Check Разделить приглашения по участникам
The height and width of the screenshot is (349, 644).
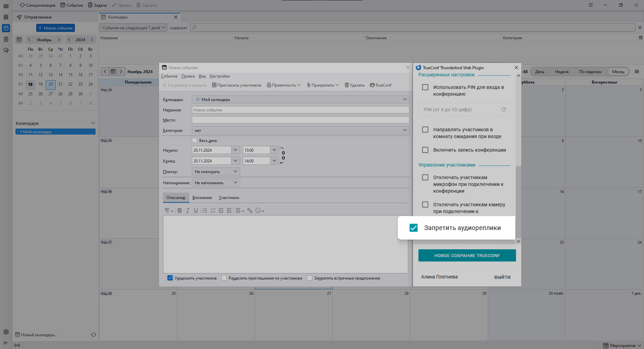click(224, 278)
